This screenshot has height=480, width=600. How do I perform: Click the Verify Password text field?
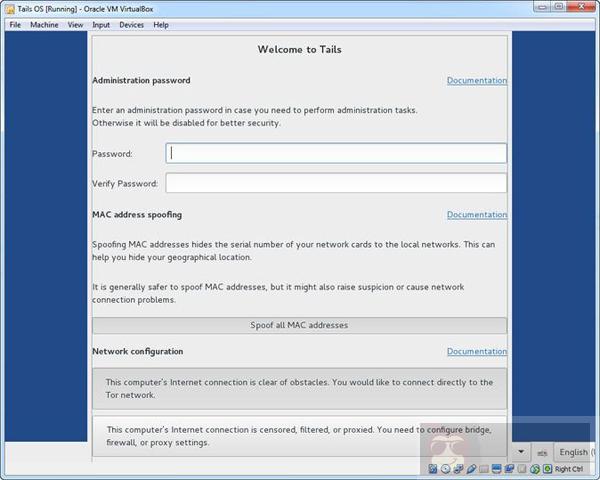coord(336,183)
